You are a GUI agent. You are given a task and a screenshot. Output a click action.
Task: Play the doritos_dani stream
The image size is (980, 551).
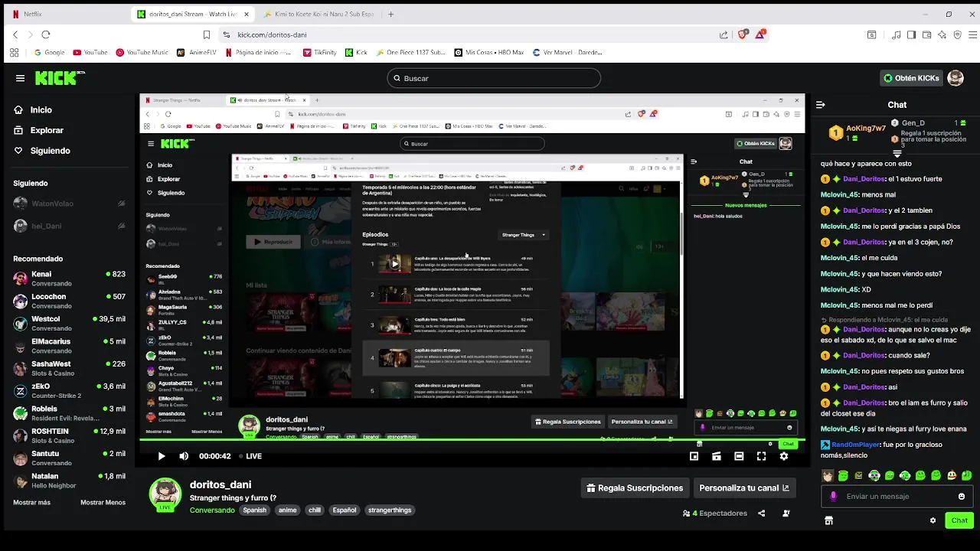coord(162,456)
